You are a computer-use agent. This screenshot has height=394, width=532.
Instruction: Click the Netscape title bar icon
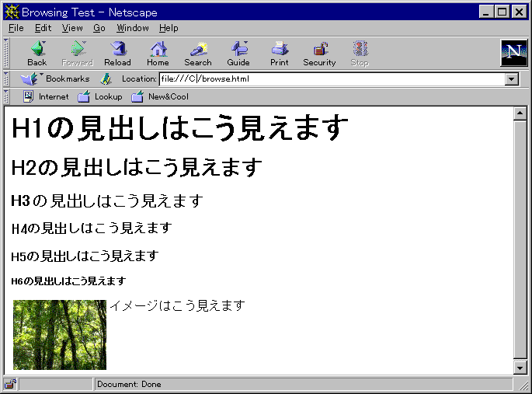(x=12, y=12)
